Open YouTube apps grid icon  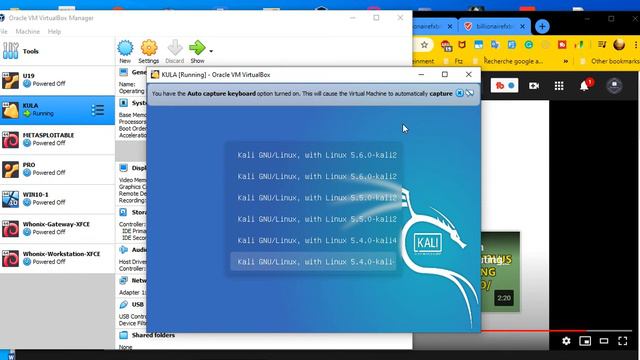[559, 86]
